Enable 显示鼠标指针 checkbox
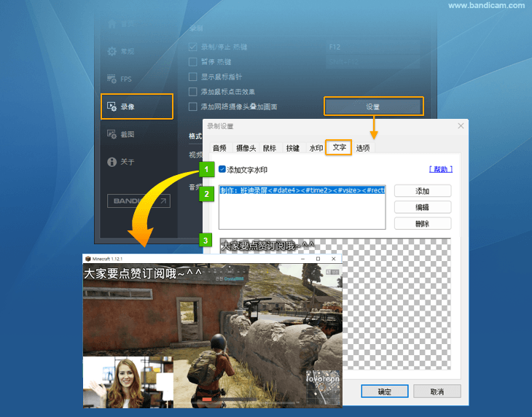This screenshot has width=532, height=417. [x=192, y=77]
